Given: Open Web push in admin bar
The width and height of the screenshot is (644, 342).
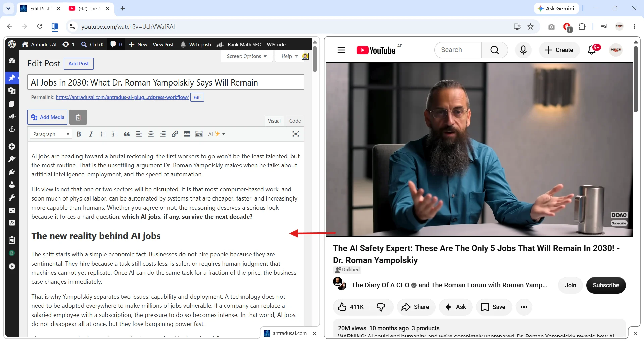Looking at the screenshot, I should (x=196, y=44).
